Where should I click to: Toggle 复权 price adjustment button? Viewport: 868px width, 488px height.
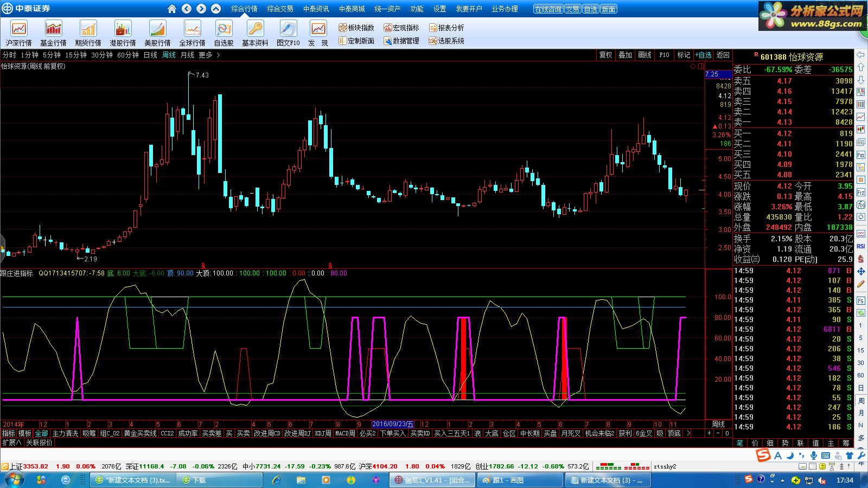pyautogui.click(x=605, y=55)
